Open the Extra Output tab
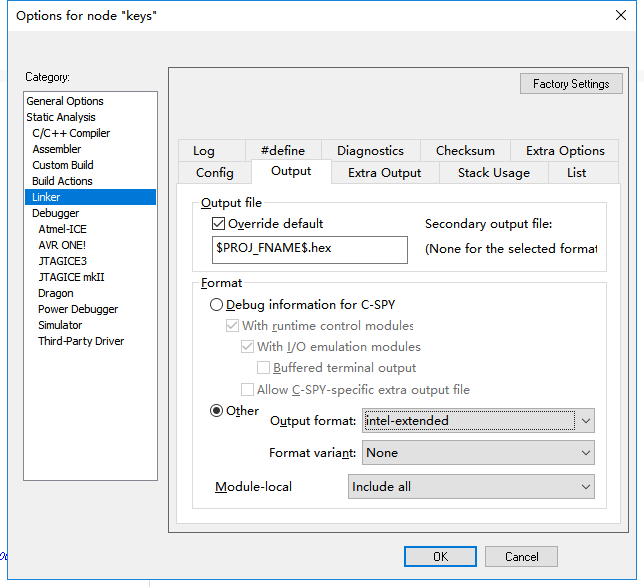644x587 pixels. point(385,173)
